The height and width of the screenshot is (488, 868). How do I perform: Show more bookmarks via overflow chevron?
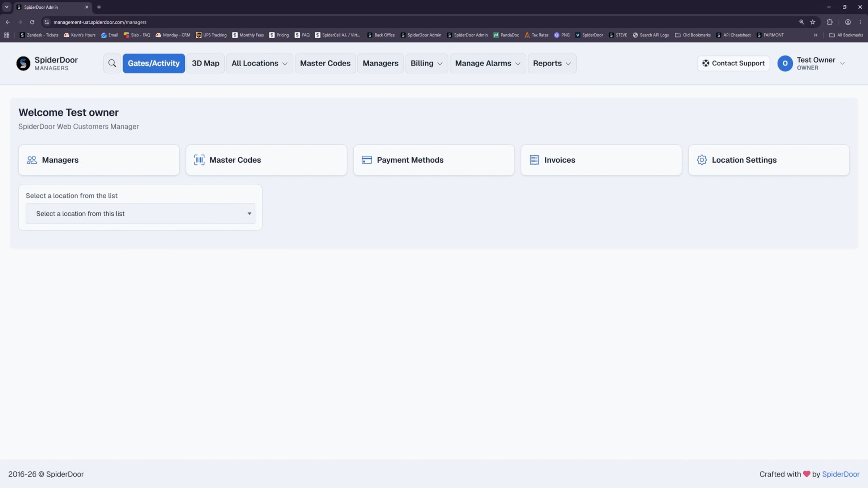(x=816, y=35)
